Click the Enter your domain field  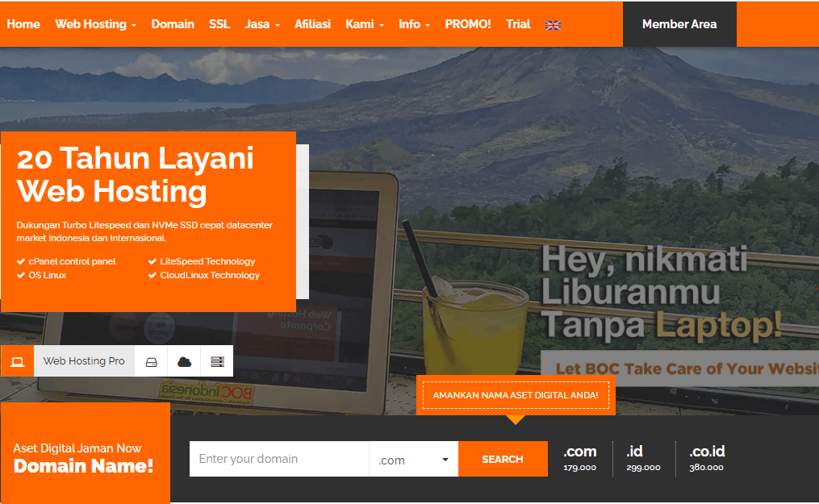[279, 459]
